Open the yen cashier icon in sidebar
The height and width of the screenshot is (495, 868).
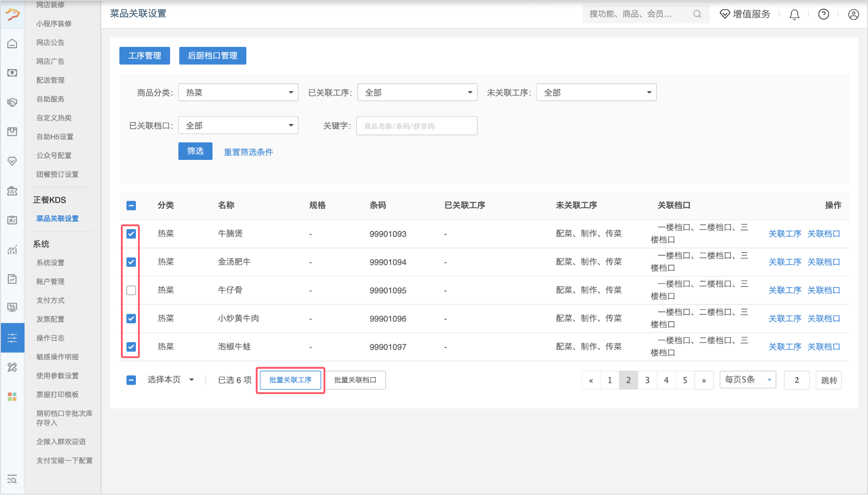click(x=12, y=73)
